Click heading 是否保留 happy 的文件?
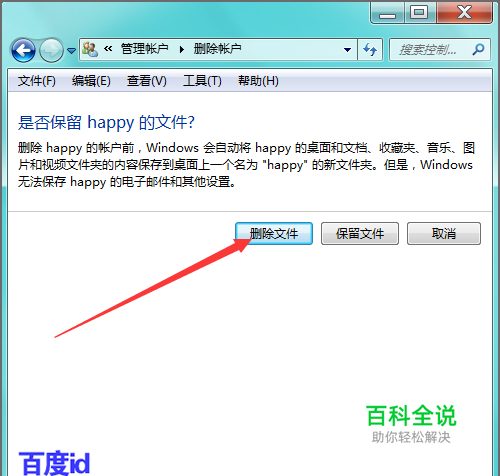500x476 pixels. tap(106, 123)
